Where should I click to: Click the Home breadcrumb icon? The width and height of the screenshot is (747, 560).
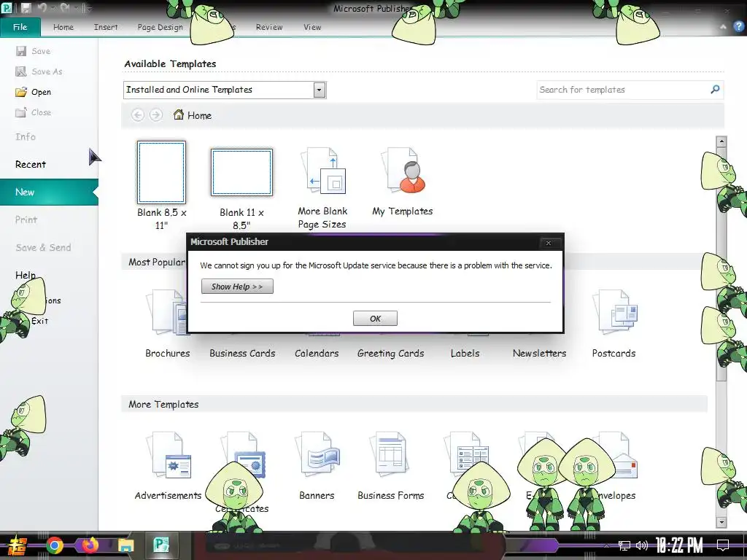[x=179, y=114]
